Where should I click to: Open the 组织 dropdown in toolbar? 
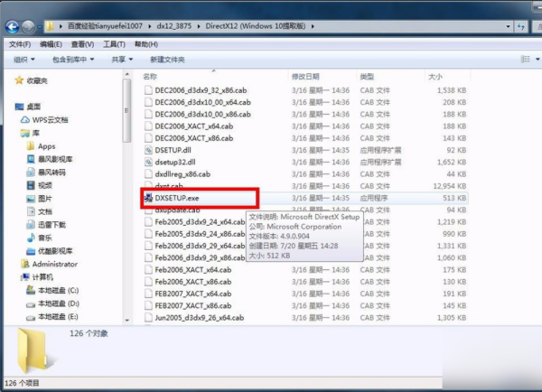[x=24, y=59]
